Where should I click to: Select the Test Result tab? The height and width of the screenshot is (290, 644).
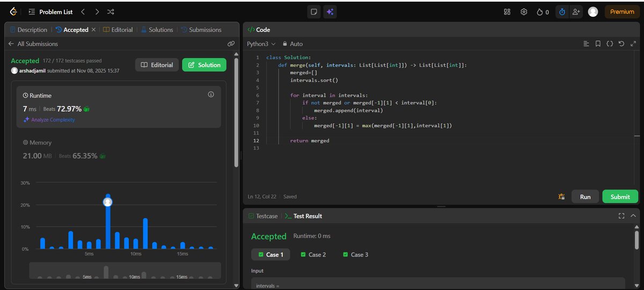pos(304,216)
